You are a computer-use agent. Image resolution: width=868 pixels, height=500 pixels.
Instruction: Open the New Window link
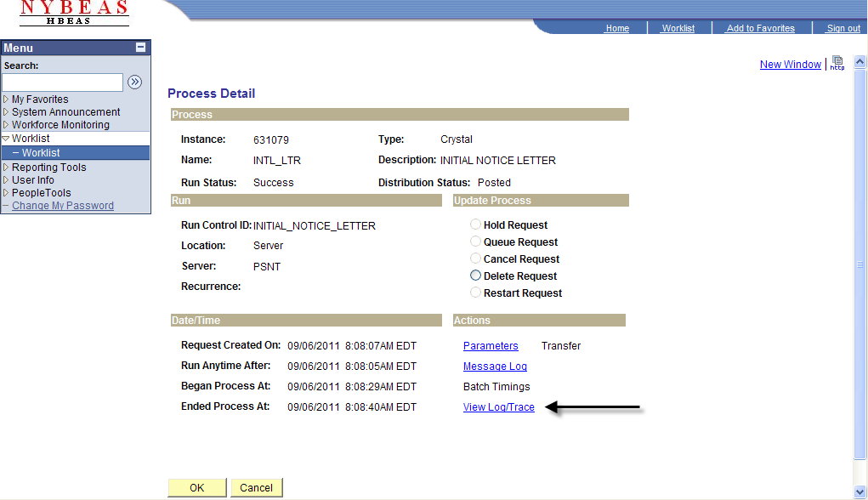790,65
